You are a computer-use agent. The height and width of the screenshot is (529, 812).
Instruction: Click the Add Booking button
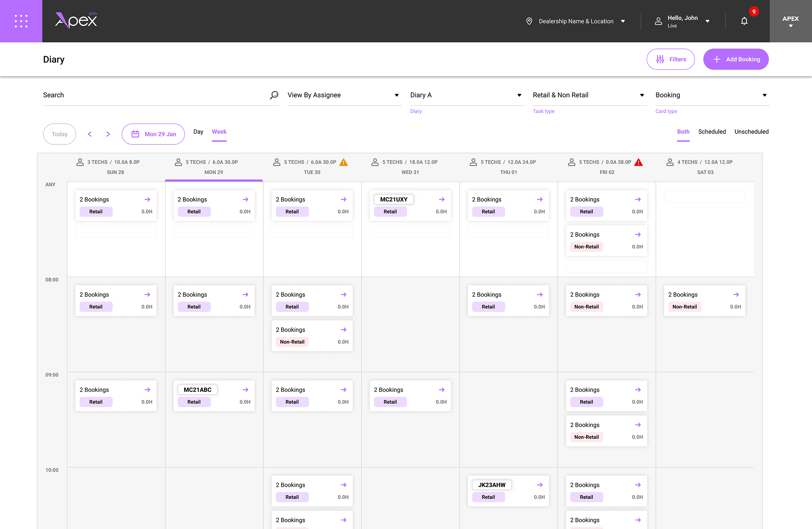click(736, 59)
